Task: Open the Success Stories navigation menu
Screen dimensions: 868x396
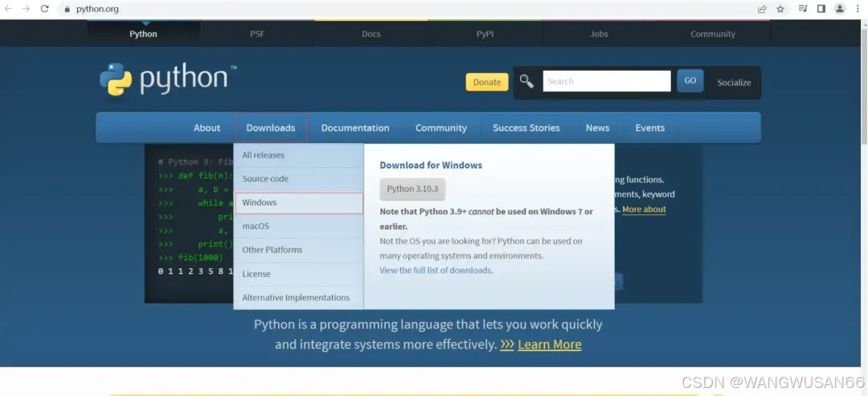Action: (526, 128)
